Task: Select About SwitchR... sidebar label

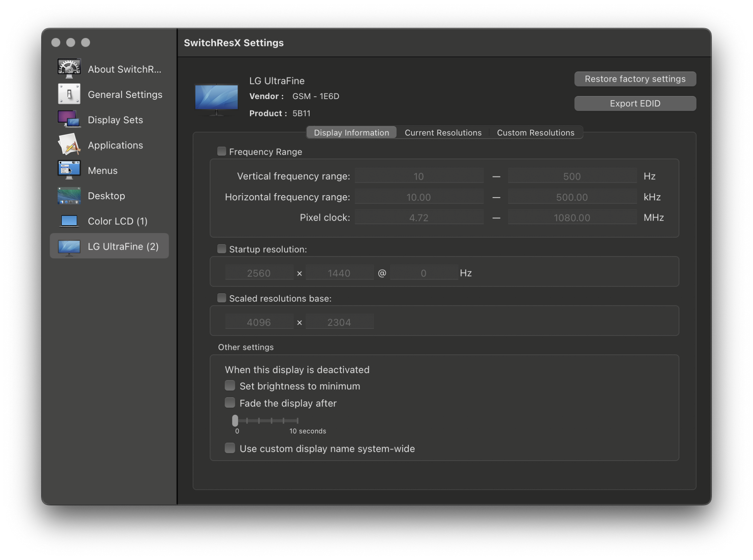Action: (x=124, y=69)
